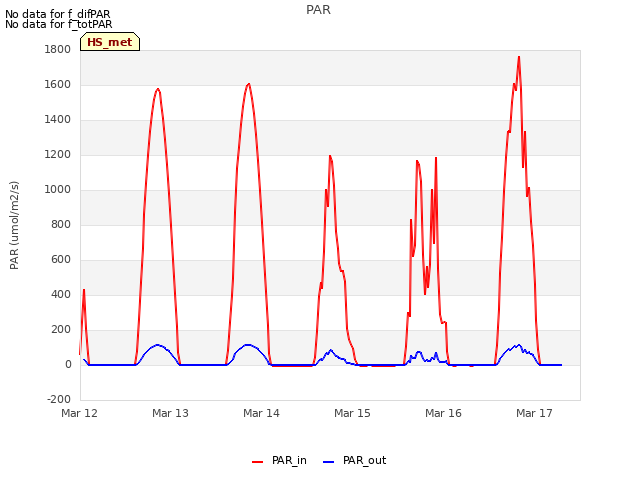This screenshot has height=480, width=640.
Task: Click the -200 y-axis tick label
Action: tap(59, 399)
